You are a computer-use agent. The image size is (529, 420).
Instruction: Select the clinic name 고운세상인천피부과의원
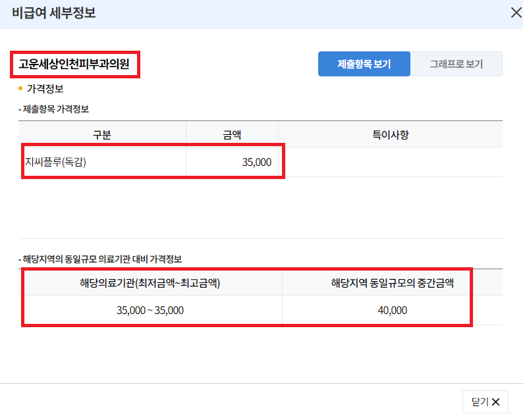pyautogui.click(x=74, y=64)
